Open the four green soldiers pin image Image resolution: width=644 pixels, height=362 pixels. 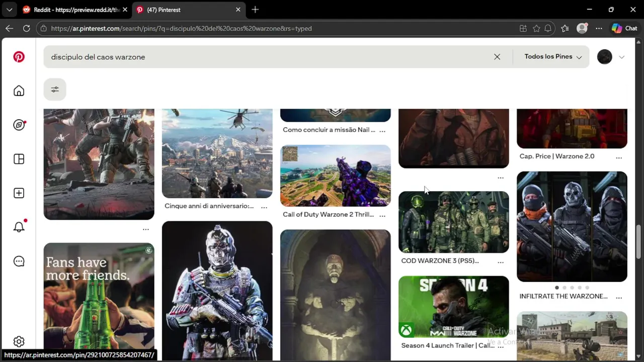tap(454, 222)
